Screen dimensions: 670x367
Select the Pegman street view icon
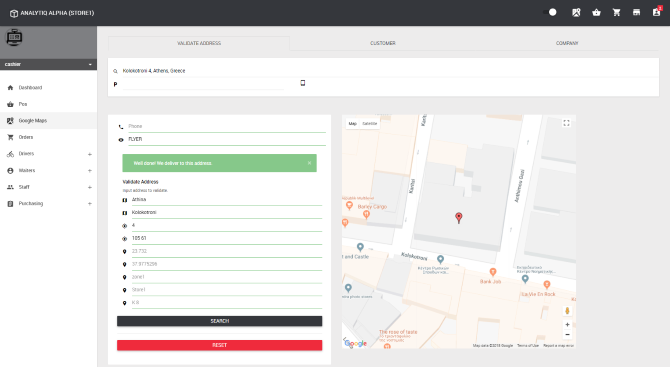pyautogui.click(x=567, y=311)
